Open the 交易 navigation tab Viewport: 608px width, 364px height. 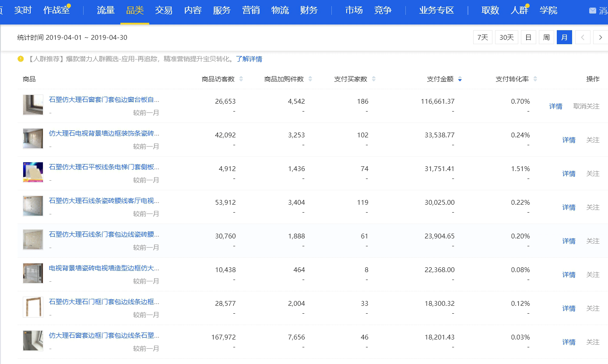(x=164, y=10)
